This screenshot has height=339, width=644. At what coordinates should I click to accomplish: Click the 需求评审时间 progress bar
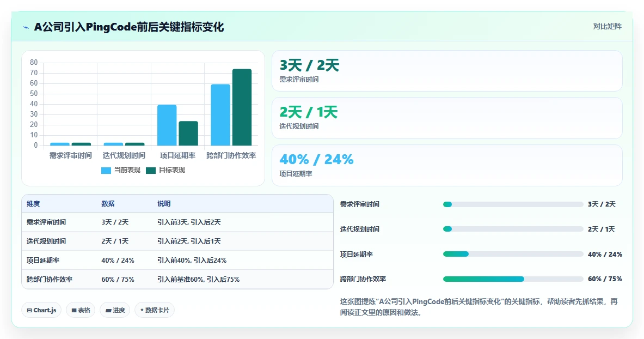(513, 204)
